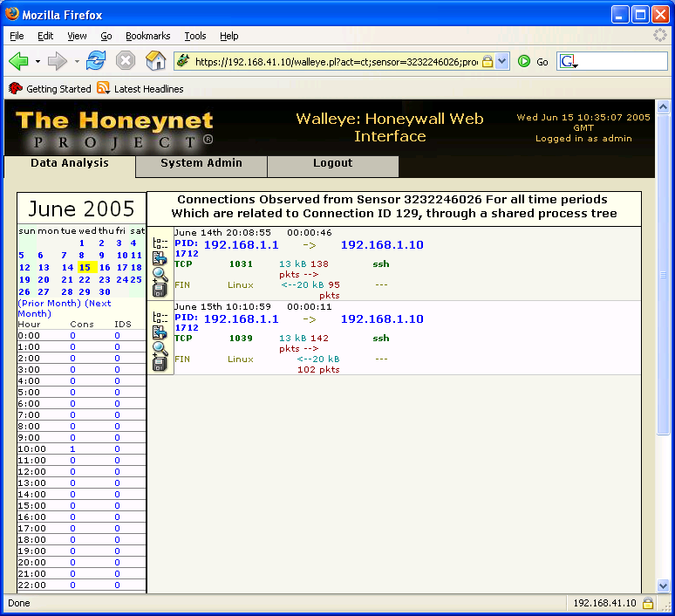
Task: Open process tree icon for June 14th connection
Action: (160, 243)
